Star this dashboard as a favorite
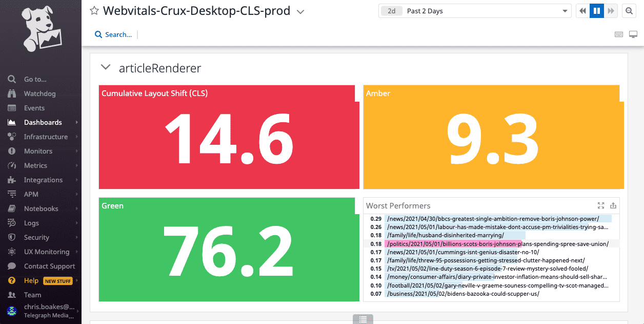This screenshot has height=324, width=644. (94, 10)
